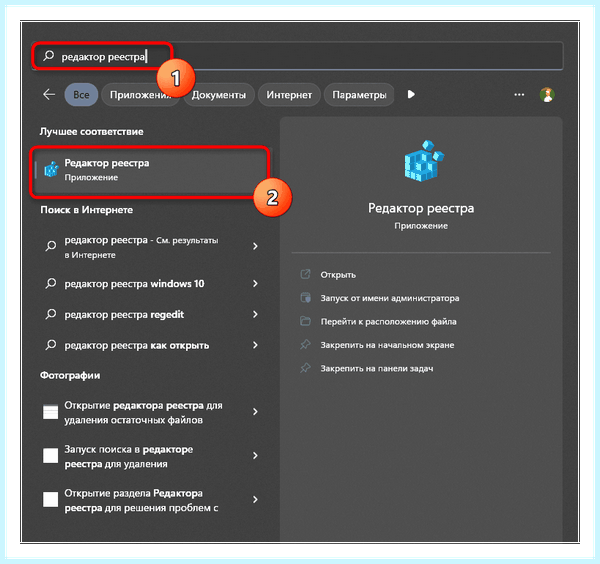Switch to the 'Приложения' filter tab
The width and height of the screenshot is (600, 564).
point(139,95)
